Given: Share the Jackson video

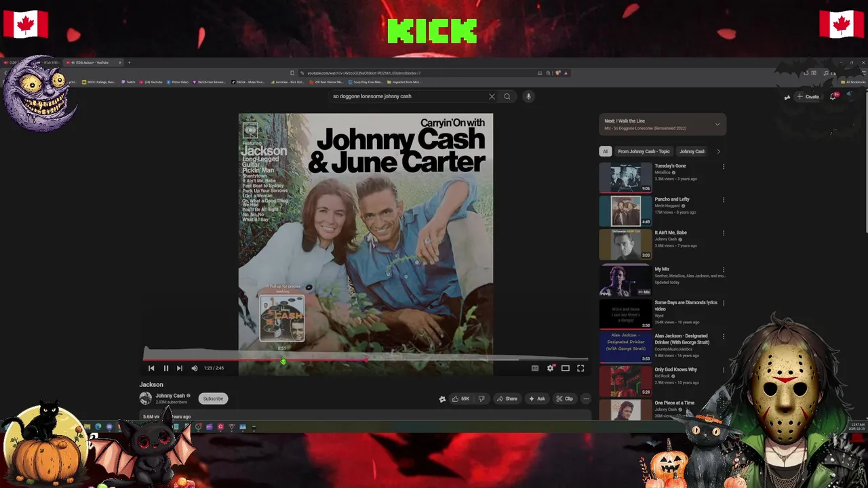Looking at the screenshot, I should point(507,399).
